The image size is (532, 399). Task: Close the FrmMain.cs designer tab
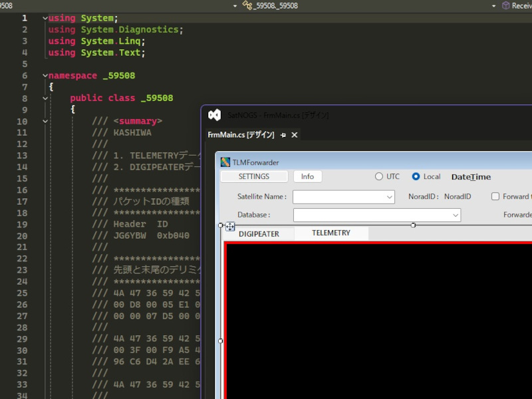[295, 135]
